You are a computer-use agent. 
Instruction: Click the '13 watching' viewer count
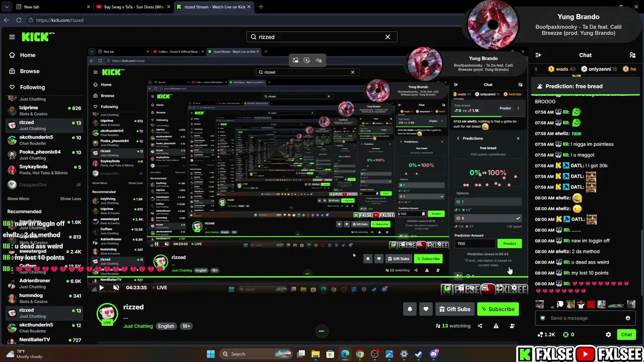[x=453, y=326]
